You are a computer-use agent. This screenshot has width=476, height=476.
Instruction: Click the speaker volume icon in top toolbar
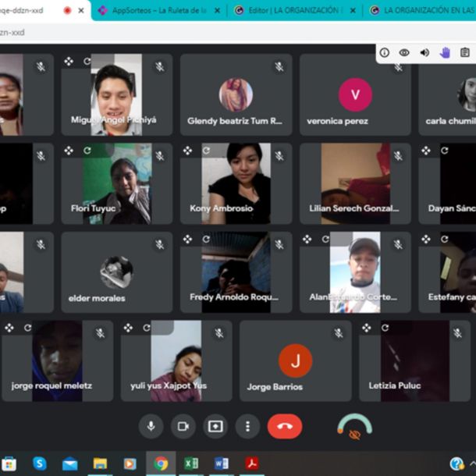pos(424,52)
